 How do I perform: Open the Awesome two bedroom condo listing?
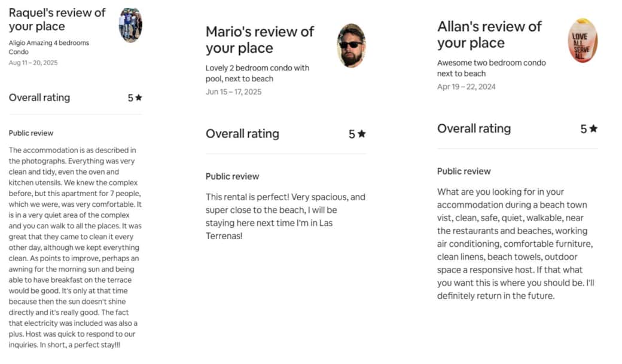491,68
